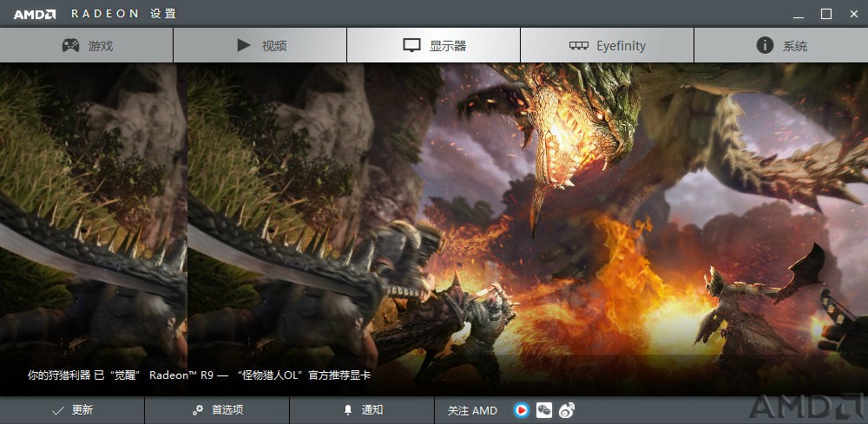Open 首选项 (Preferences)

[x=217, y=410]
